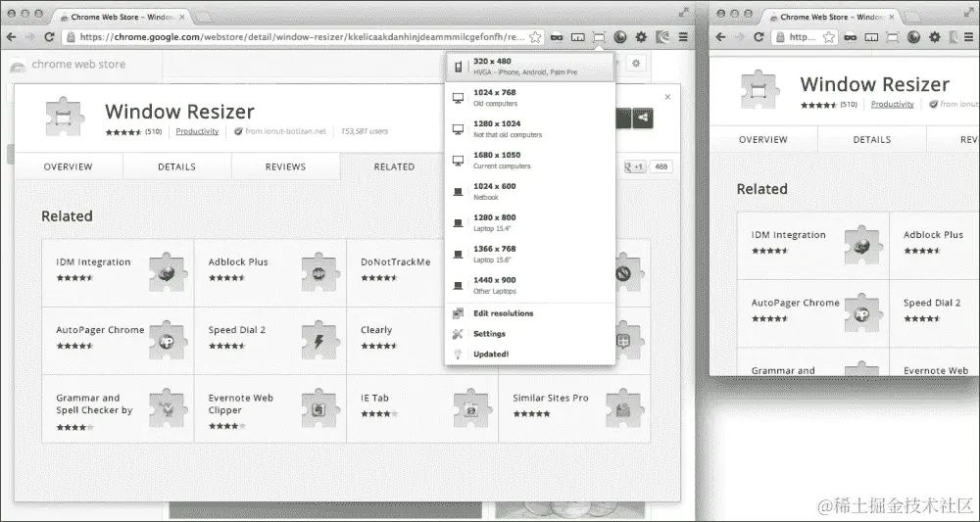Viewport: 980px width, 522px height.
Task: Select RELATED tab in left window
Action: [394, 166]
